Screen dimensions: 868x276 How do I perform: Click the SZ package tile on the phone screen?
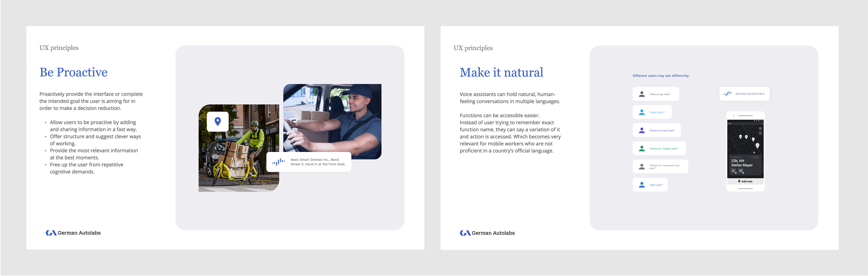(734, 171)
